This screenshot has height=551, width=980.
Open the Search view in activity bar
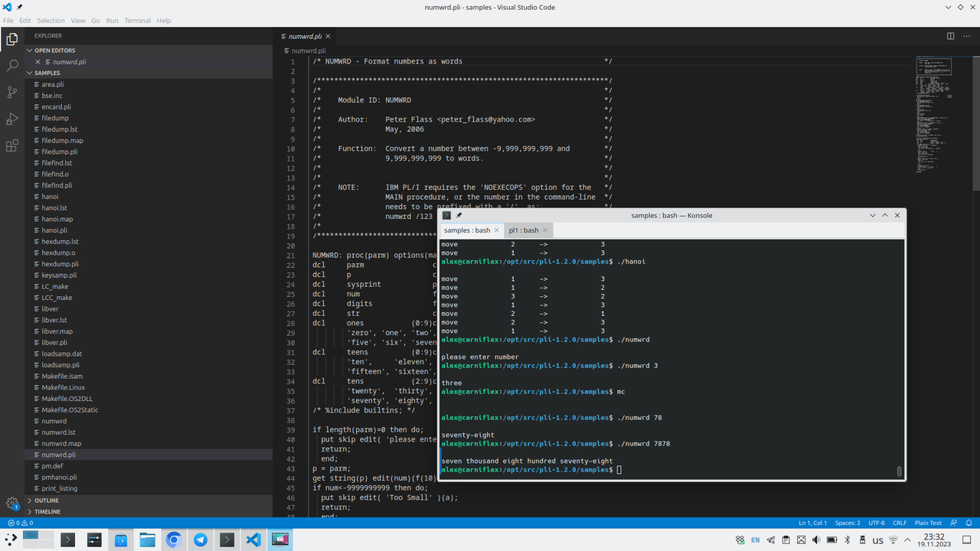(x=11, y=67)
